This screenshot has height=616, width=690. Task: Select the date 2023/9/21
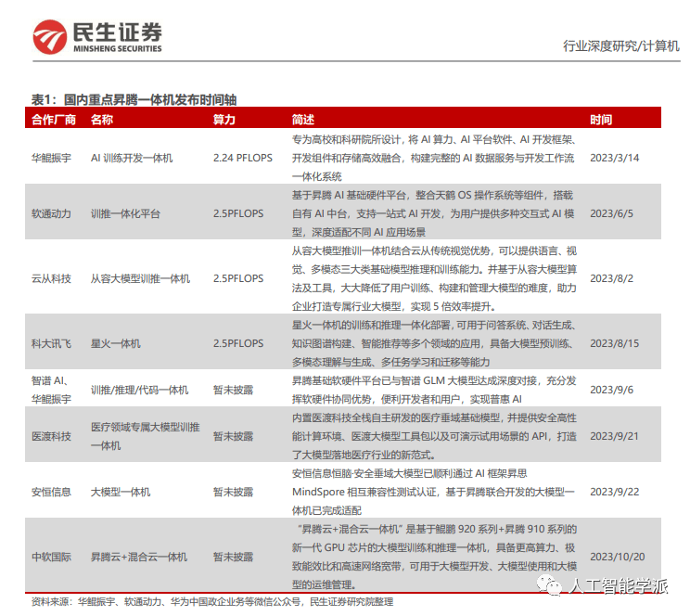(x=614, y=436)
